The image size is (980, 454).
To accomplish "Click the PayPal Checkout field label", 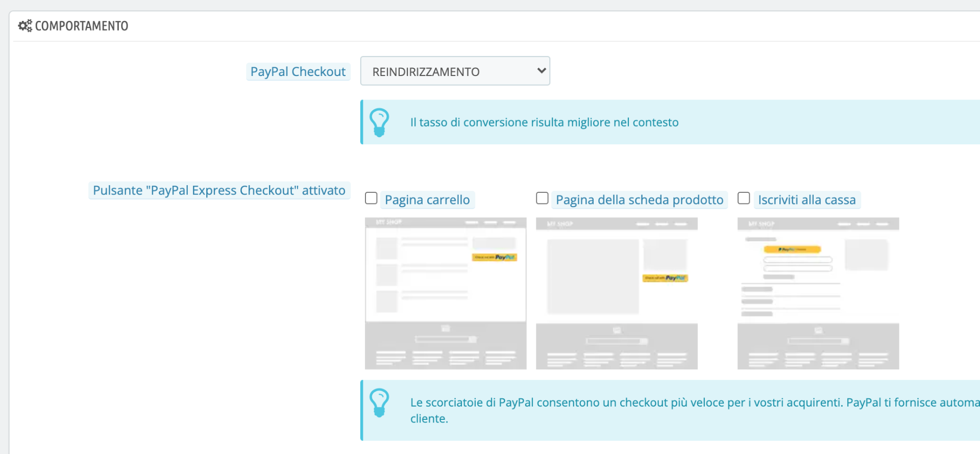I will 298,72.
